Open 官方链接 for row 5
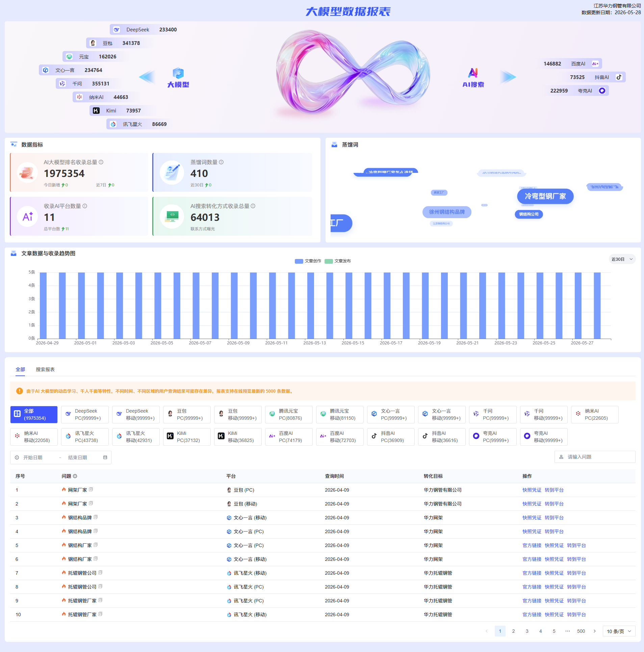The height and width of the screenshot is (652, 644). point(532,545)
